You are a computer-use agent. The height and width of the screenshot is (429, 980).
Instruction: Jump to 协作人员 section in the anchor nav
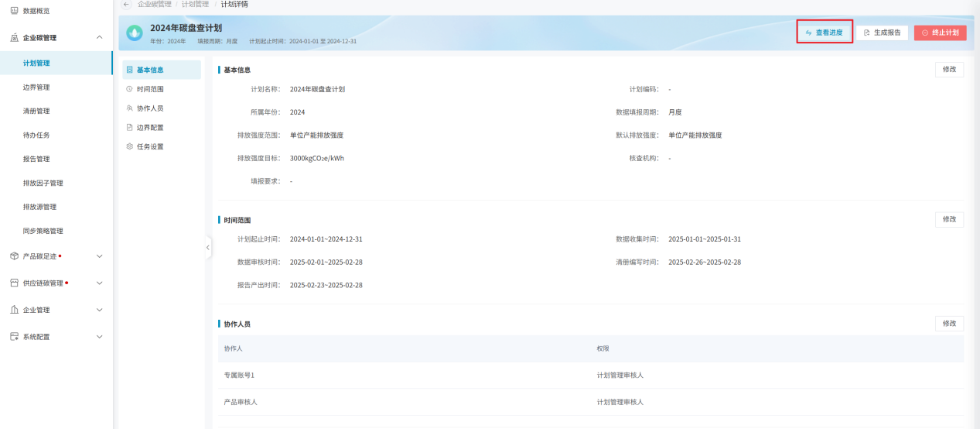point(149,108)
